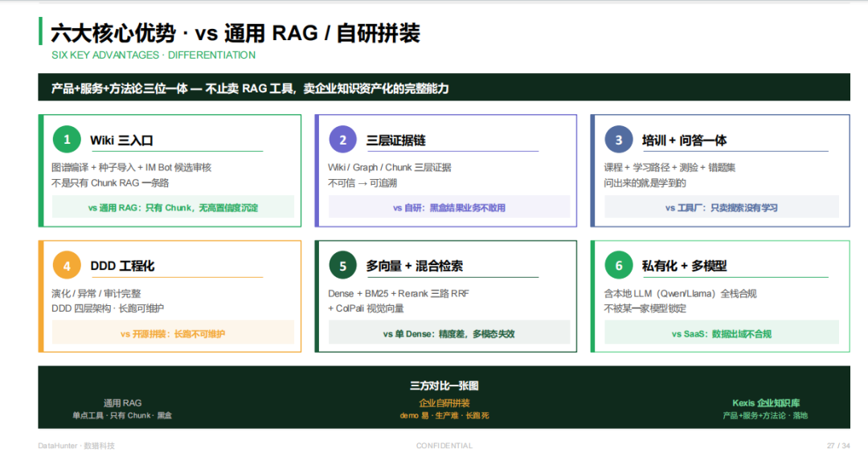The image size is (868, 461).
Task: Click the orange footer label 企业自研拼装
Action: click(444, 403)
